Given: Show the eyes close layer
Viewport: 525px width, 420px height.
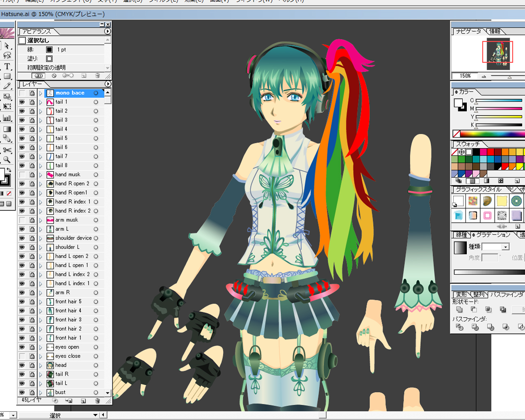Looking at the screenshot, I should [x=22, y=356].
